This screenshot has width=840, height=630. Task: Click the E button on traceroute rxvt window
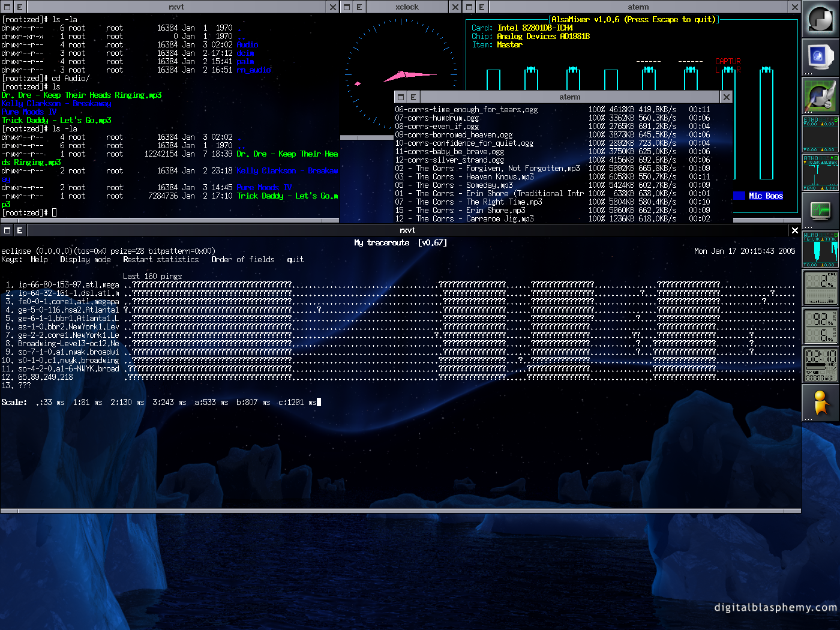(20, 230)
